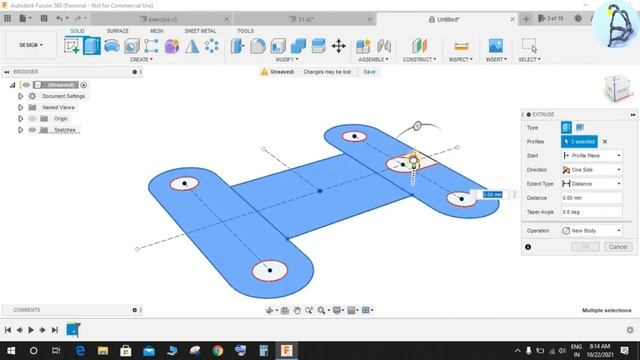Click the Save link in warning bar

pos(369,72)
